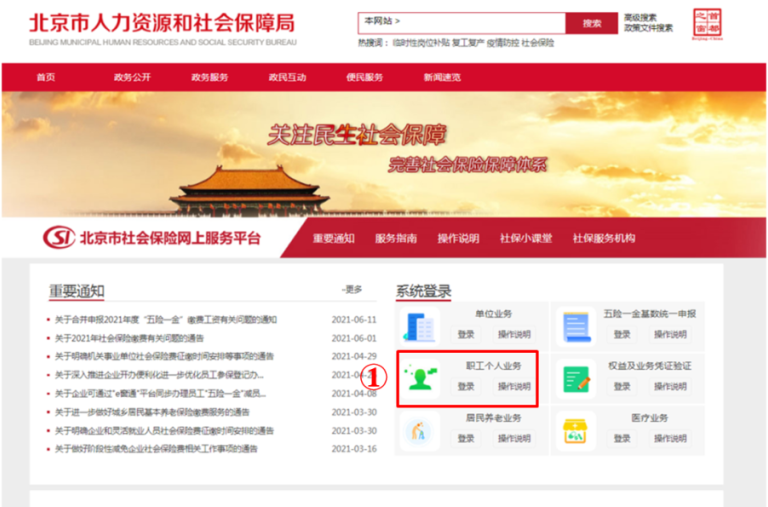768x507 pixels.
Task: Open notice 关于合并申报2021年度五险一金缴费工资
Action: click(166, 320)
